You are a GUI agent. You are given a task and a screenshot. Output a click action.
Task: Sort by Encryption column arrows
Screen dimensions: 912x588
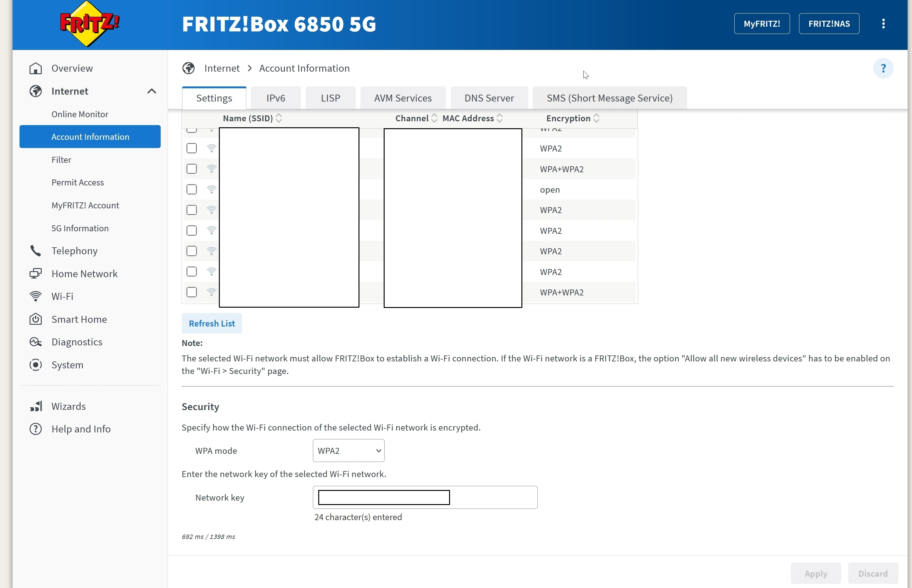(596, 118)
